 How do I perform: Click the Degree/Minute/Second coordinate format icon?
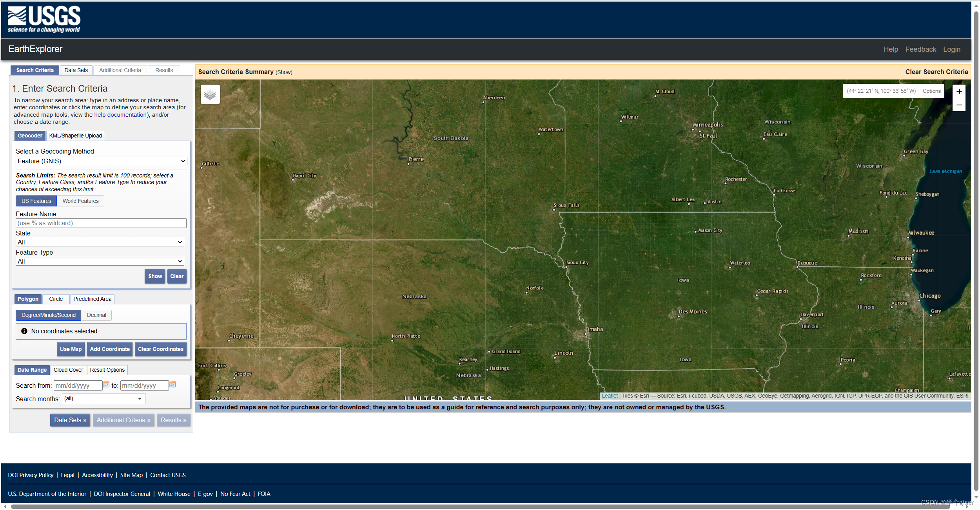coord(48,315)
